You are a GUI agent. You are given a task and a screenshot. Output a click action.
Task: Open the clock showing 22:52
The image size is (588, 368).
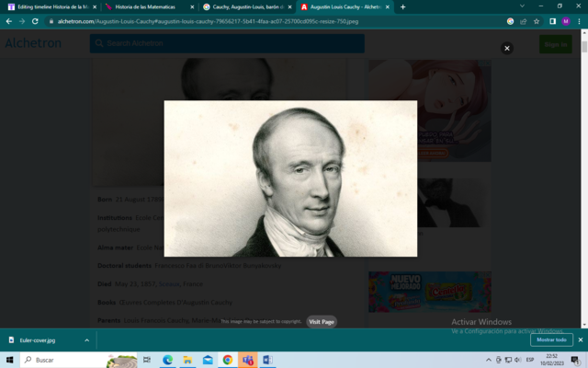click(x=551, y=360)
